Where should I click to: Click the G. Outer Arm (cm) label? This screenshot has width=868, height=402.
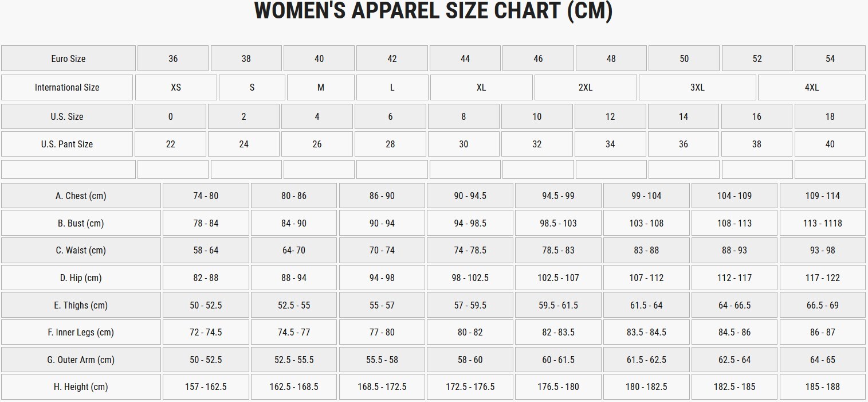[x=81, y=360]
